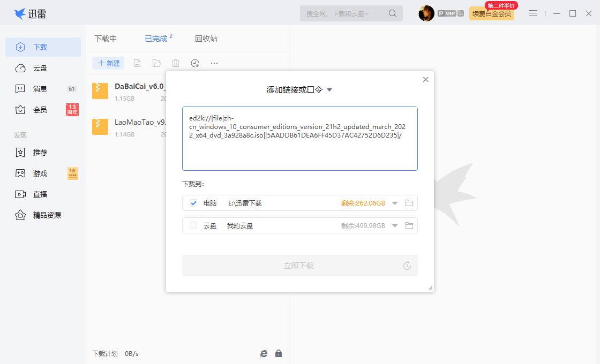Open the computer download path dropdown
The height and width of the screenshot is (364, 600).
(x=395, y=203)
